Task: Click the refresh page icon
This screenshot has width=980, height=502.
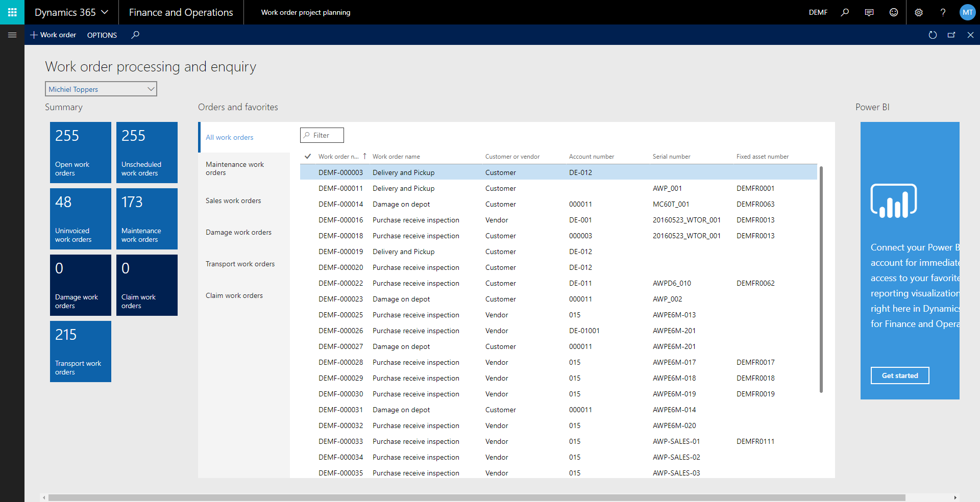Action: coord(933,35)
